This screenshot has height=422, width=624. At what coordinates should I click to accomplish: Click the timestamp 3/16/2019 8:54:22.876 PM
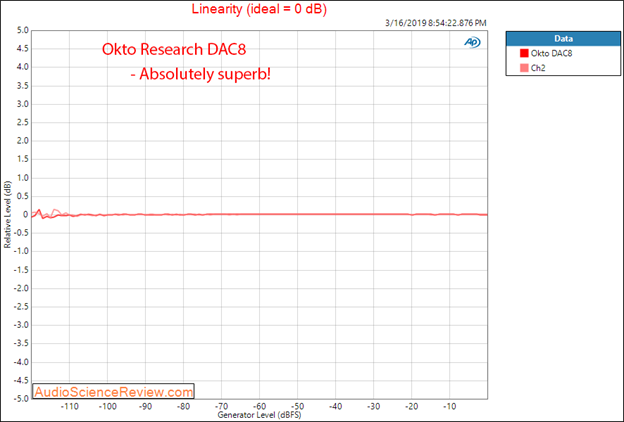tap(436, 23)
